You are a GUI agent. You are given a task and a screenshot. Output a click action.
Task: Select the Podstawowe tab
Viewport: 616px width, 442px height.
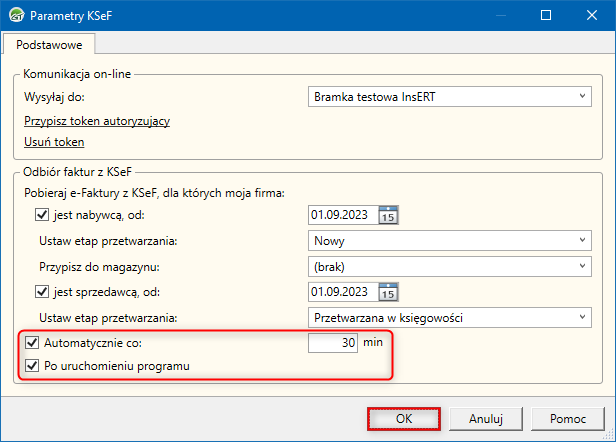coord(49,43)
